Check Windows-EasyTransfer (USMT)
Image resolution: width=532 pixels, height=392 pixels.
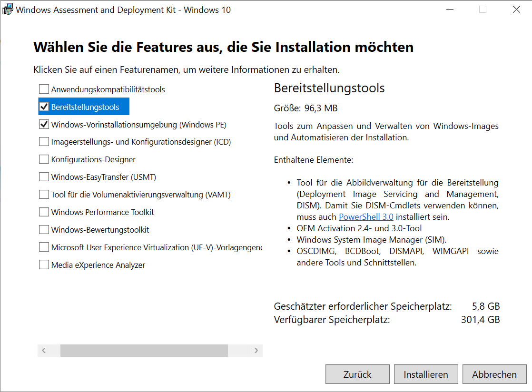coord(44,176)
